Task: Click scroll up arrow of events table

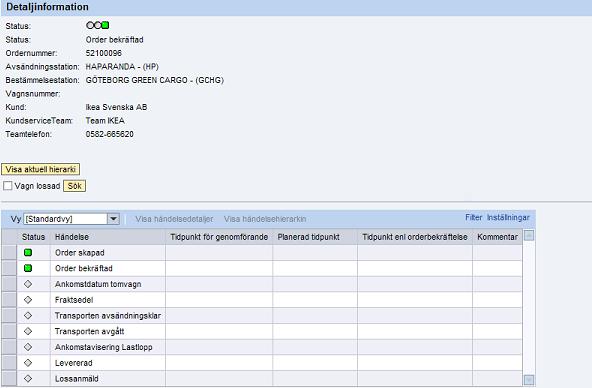Action: [529, 235]
